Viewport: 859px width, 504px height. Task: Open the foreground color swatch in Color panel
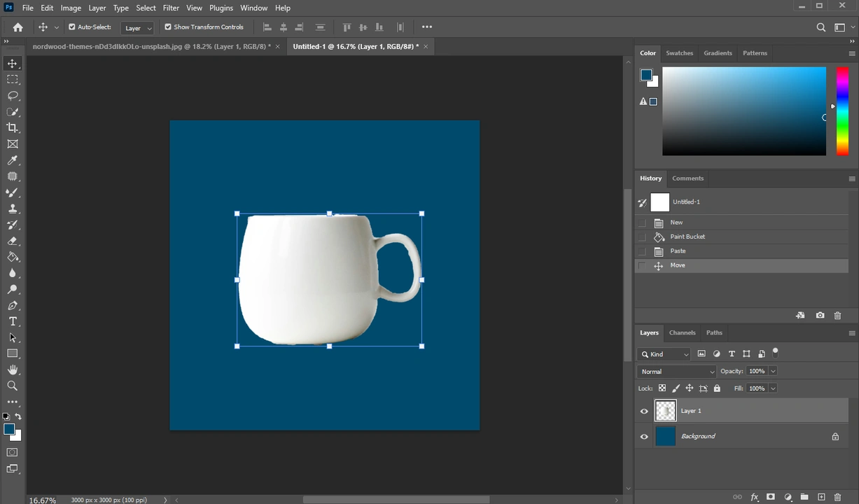645,74
